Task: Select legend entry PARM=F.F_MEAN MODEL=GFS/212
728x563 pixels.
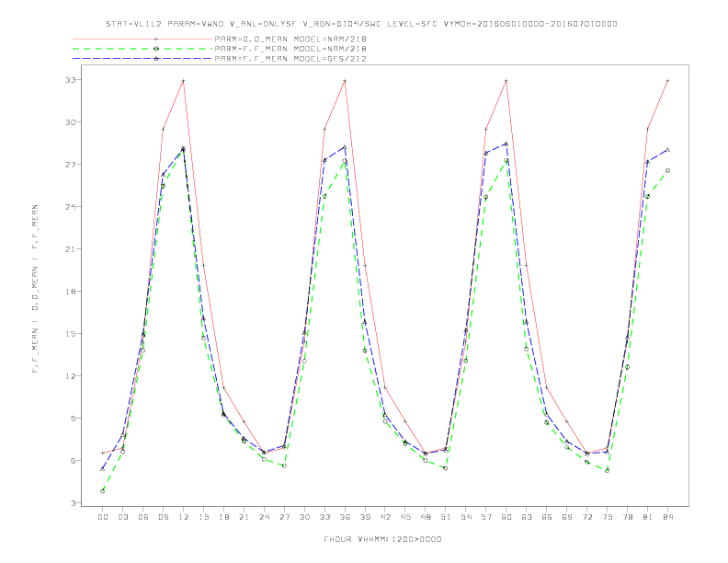Action: click(290, 59)
